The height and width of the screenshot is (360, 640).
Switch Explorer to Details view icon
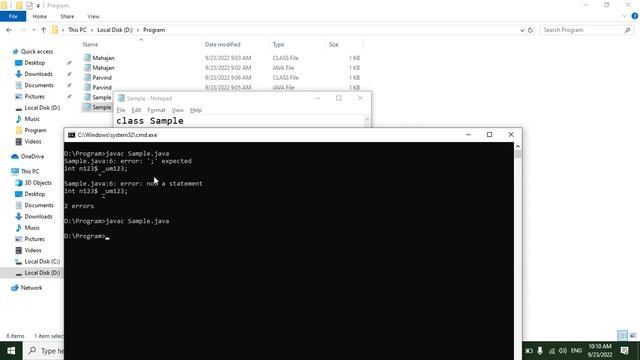click(622, 336)
